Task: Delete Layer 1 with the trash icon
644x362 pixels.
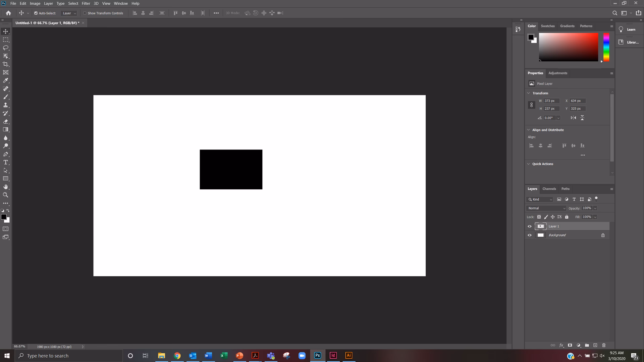Action: click(604, 345)
